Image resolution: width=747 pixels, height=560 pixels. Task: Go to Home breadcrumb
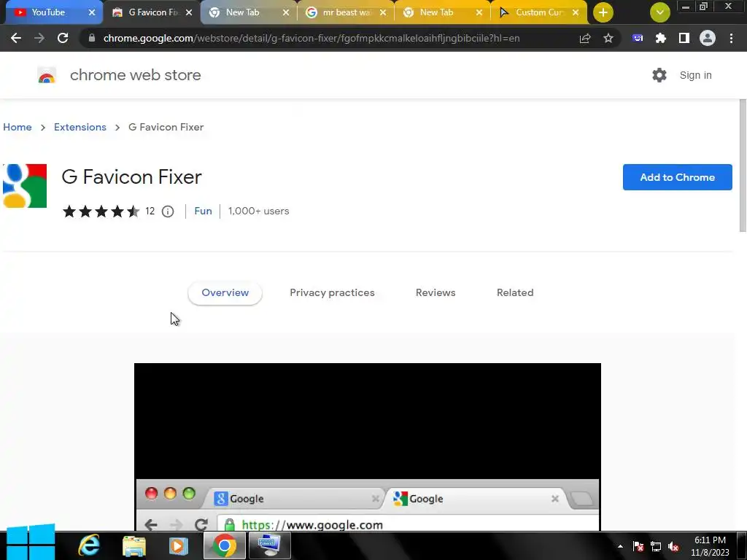pyautogui.click(x=18, y=127)
